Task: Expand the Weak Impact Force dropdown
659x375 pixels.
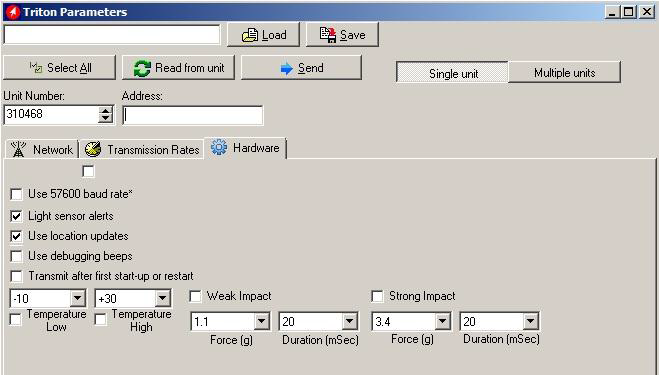Action: click(261, 322)
